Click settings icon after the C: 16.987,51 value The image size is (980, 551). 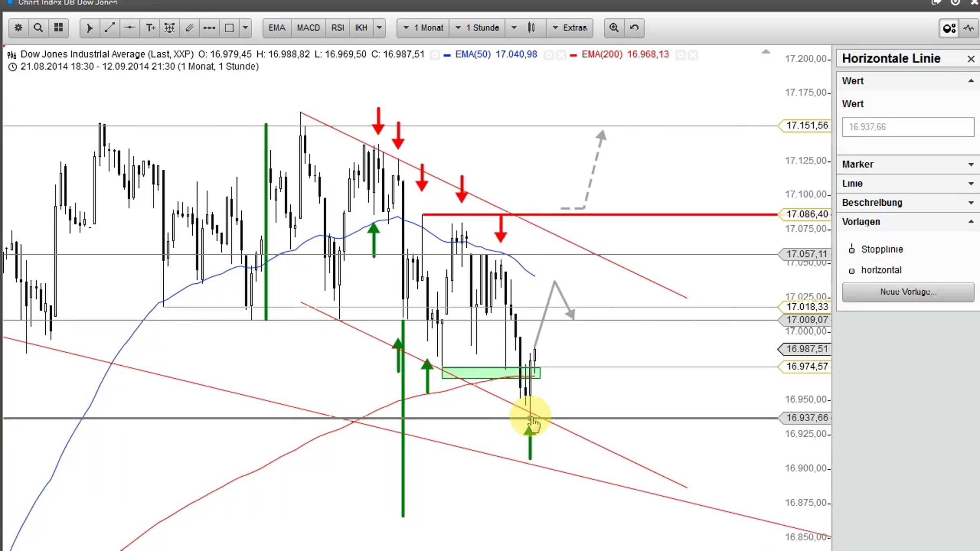(x=435, y=55)
